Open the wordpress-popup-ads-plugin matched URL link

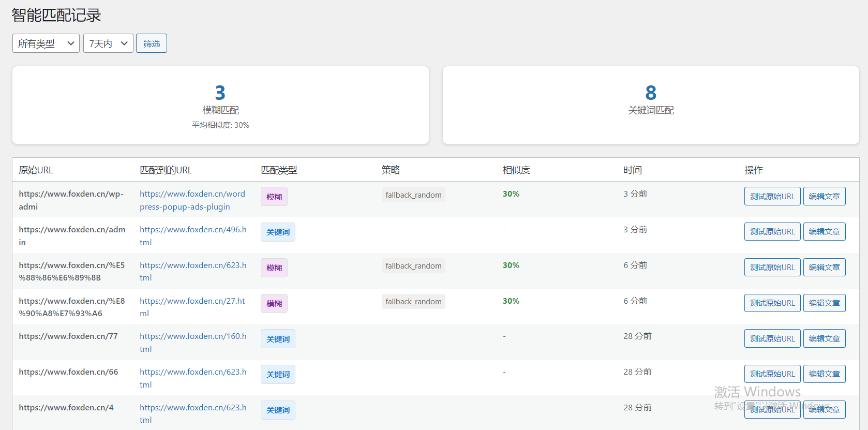pyautogui.click(x=192, y=200)
